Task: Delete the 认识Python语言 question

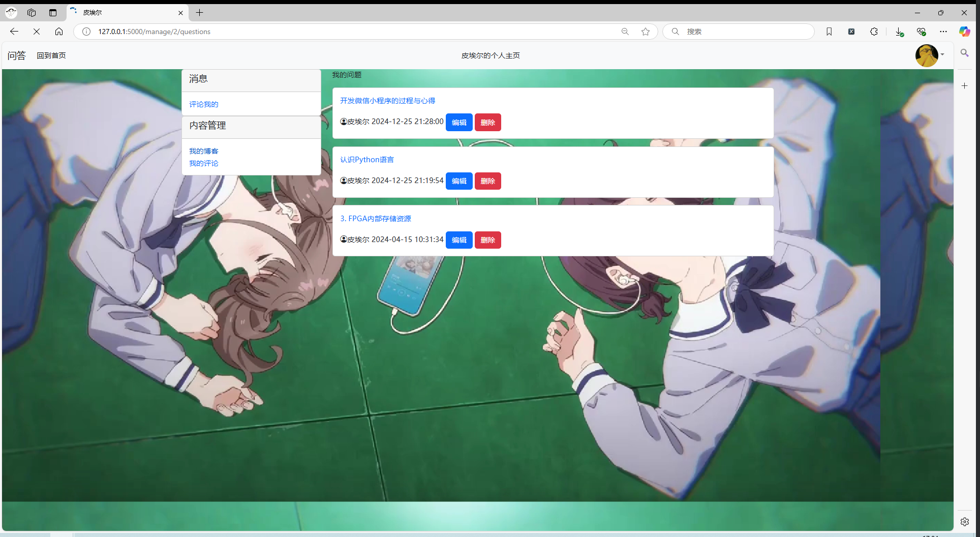Action: click(x=488, y=181)
